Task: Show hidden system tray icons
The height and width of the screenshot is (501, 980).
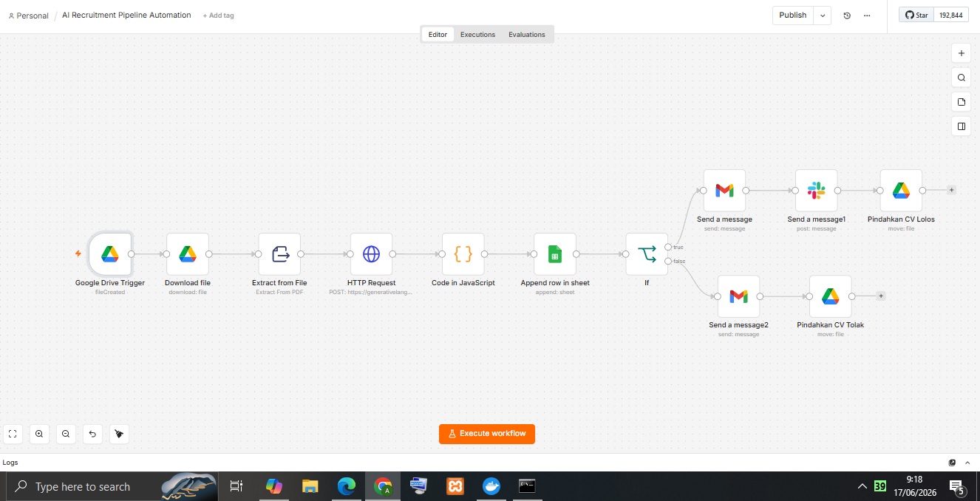Action: [862, 486]
